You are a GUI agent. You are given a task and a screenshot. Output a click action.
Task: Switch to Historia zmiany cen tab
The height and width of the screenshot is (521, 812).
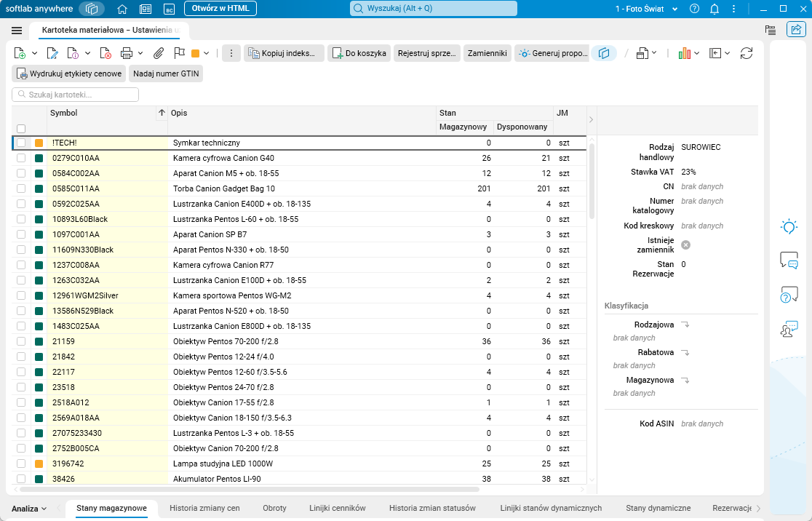click(x=205, y=508)
